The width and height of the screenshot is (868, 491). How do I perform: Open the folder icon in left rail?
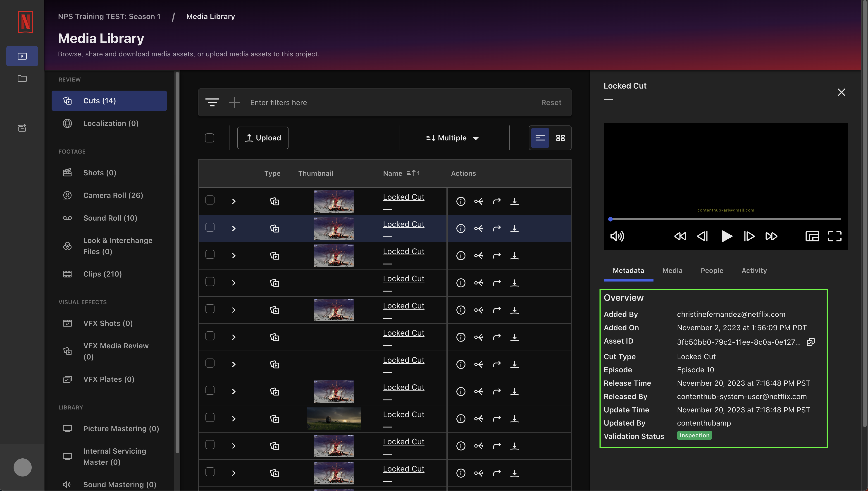pyautogui.click(x=22, y=79)
